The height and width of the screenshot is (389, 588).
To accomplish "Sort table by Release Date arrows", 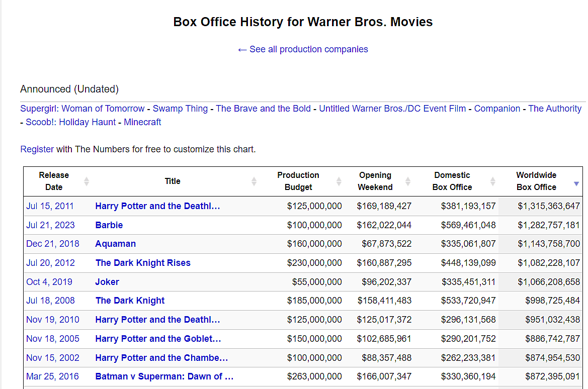I will [x=87, y=181].
